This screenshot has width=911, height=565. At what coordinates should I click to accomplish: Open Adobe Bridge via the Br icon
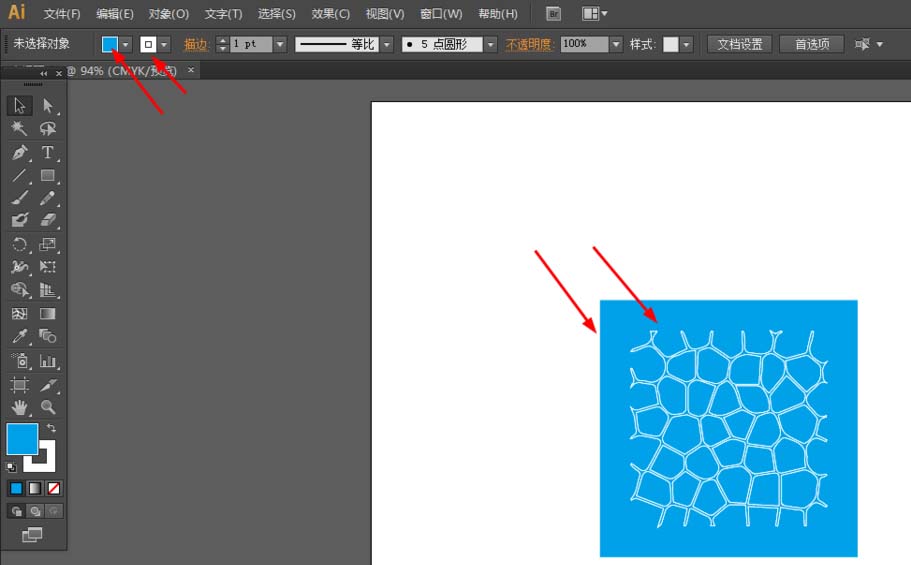[554, 14]
